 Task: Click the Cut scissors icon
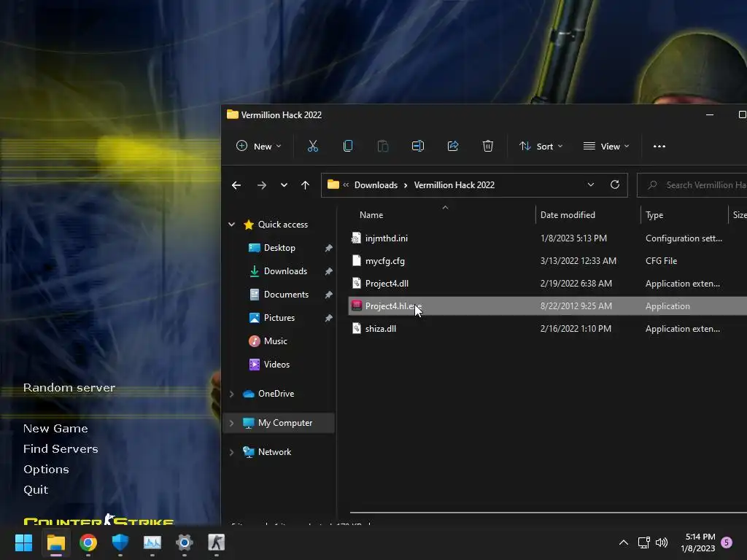(312, 146)
